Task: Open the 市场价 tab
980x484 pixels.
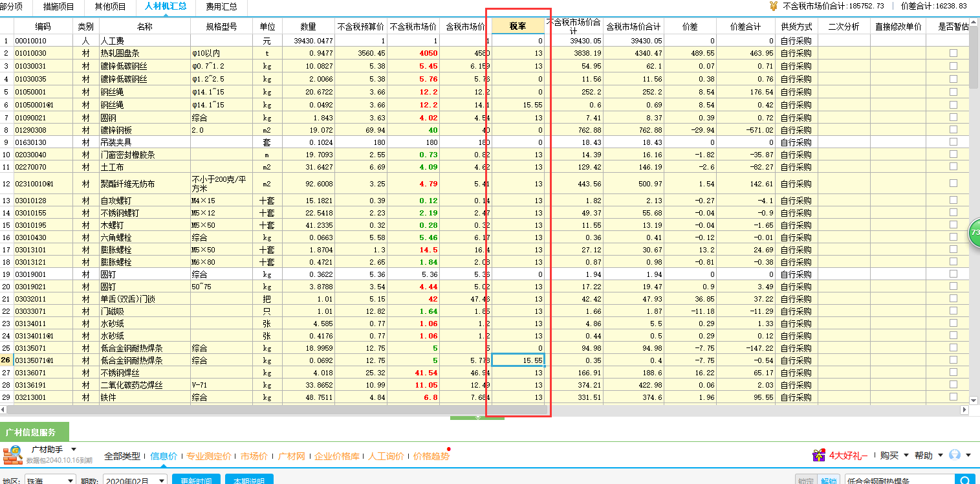Action: point(254,456)
